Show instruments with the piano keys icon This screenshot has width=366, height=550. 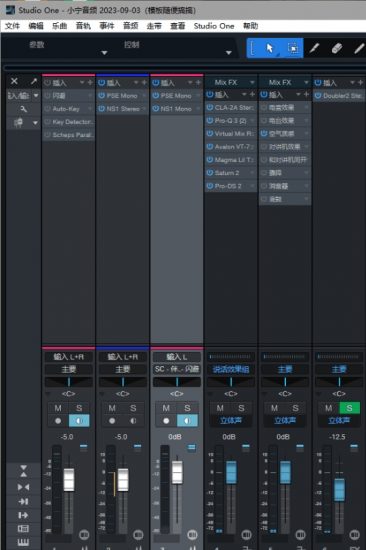(23, 542)
